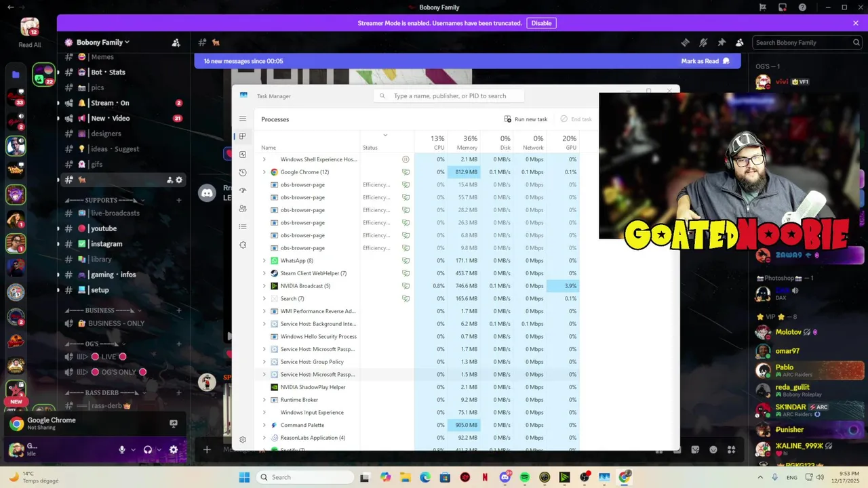Open Details page in Task Manager sidebar
This screenshot has width=868, height=488.
click(x=243, y=226)
